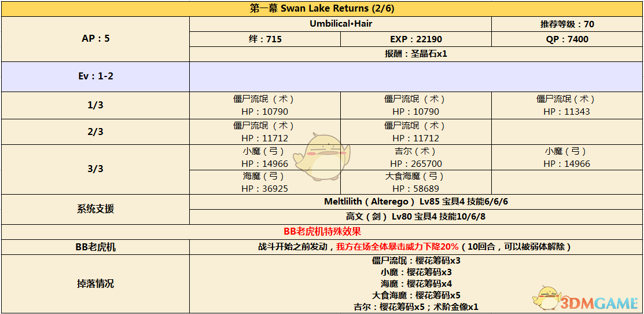Select the '我方在场全体暴击威力下降20%' effect text
The width and height of the screenshot is (644, 314).
click(x=397, y=247)
